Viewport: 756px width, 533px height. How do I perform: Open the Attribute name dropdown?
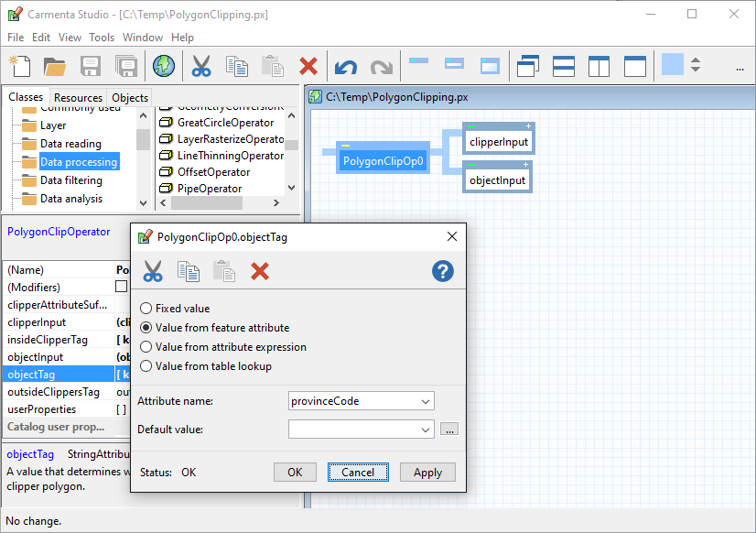click(426, 401)
